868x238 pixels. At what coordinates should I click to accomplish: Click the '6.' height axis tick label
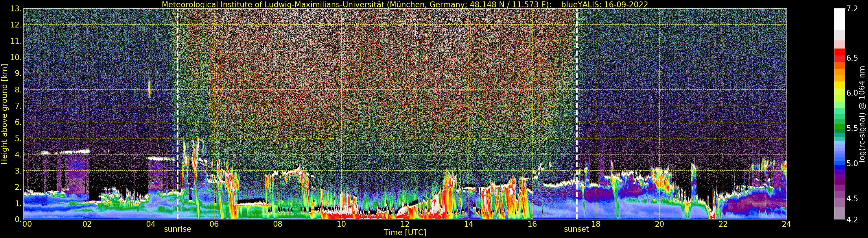coord(18,122)
